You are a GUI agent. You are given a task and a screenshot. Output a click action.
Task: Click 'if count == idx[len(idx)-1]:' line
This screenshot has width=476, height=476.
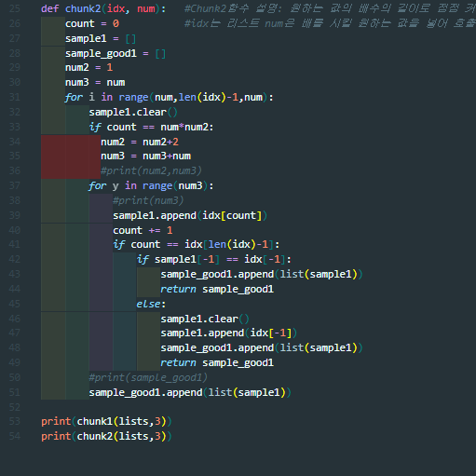pos(197,244)
